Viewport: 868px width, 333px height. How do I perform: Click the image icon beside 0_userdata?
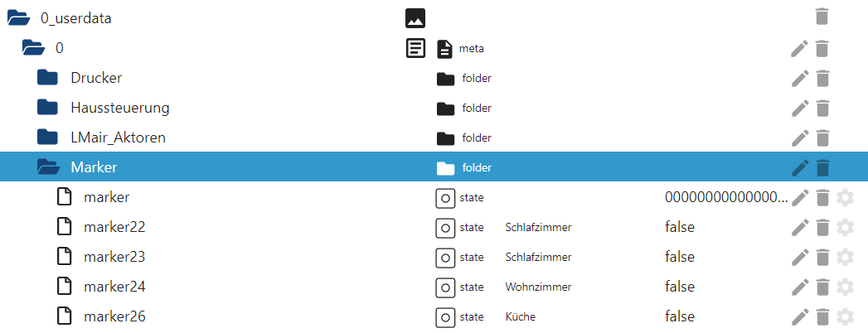click(x=415, y=18)
